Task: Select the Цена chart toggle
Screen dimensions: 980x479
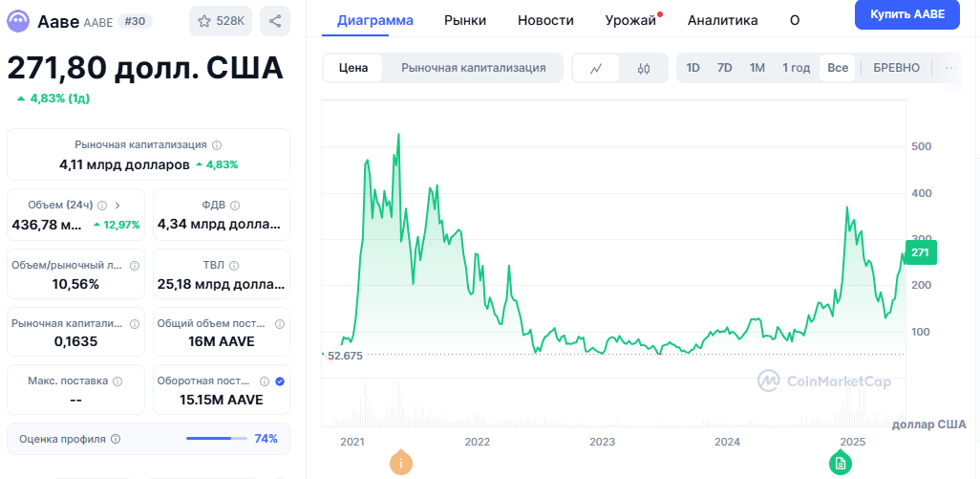Action: tap(353, 68)
